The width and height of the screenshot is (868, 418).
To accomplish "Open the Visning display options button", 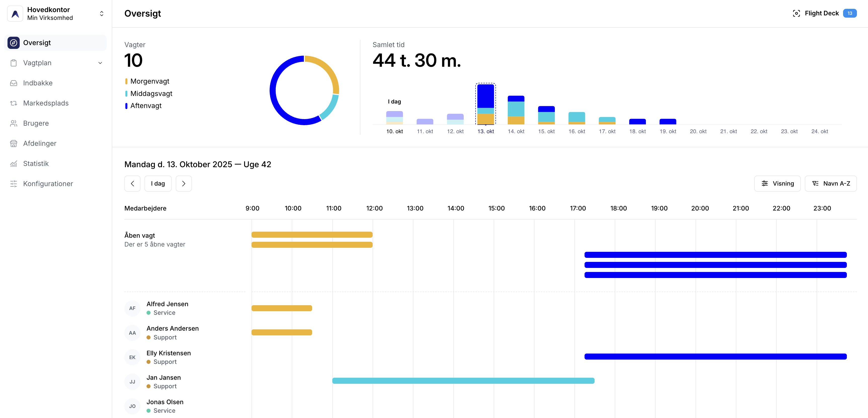I will point(777,184).
